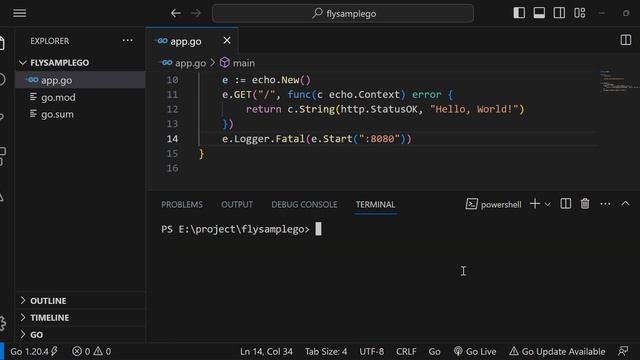Select app.go in the file explorer
640x360 pixels.
tap(80, 80)
